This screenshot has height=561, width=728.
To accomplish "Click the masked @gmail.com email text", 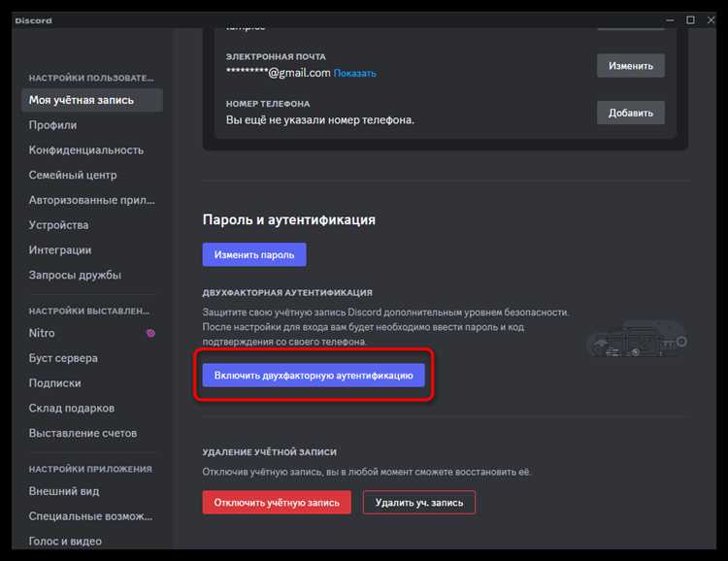I will click(x=279, y=73).
